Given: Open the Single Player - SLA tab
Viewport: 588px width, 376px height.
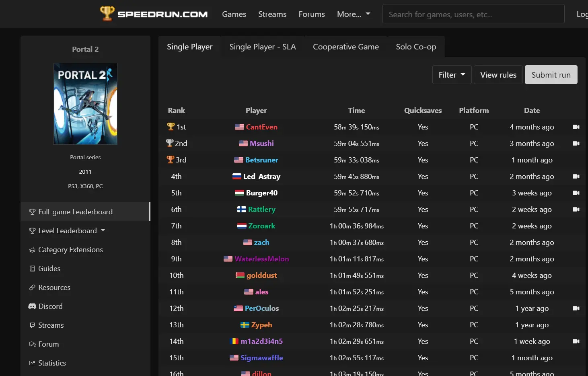Looking at the screenshot, I should pos(262,46).
